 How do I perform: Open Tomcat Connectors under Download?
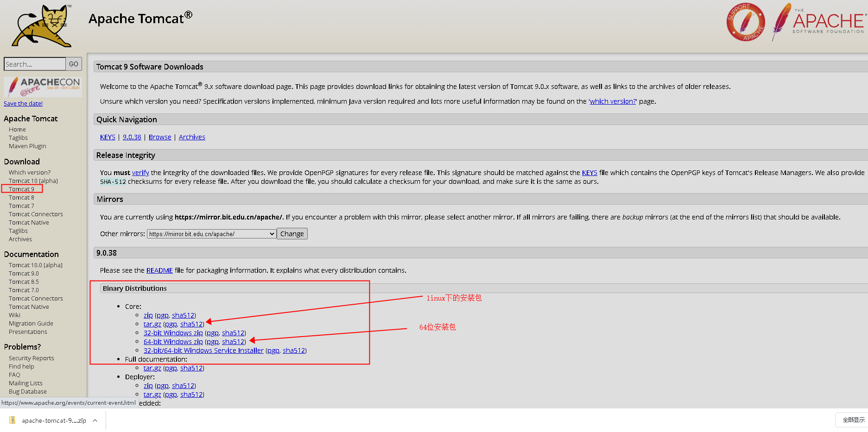point(36,214)
